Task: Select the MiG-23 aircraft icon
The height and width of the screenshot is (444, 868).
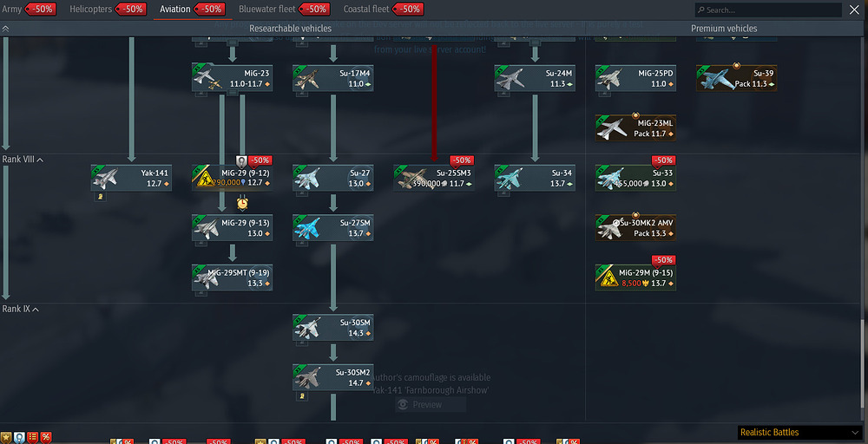Action: [x=208, y=78]
